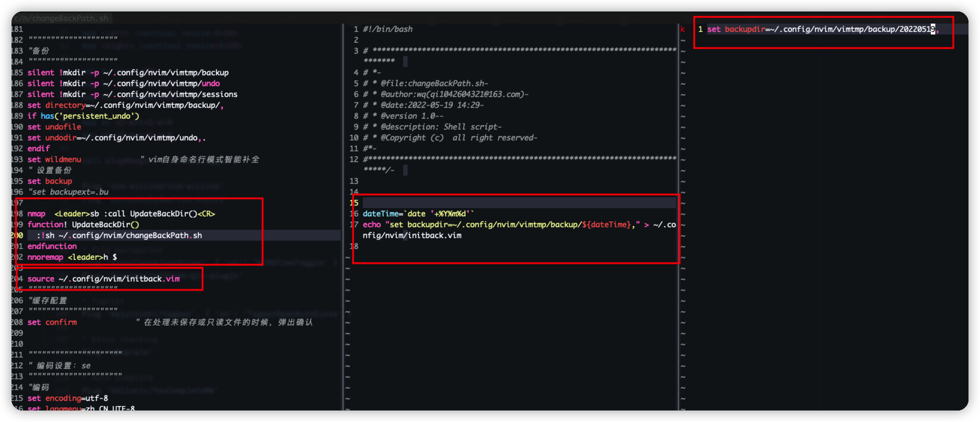This screenshot has width=980, height=422.
Task: Click the 'if has('persistent_undo')' line
Action: coord(83,116)
